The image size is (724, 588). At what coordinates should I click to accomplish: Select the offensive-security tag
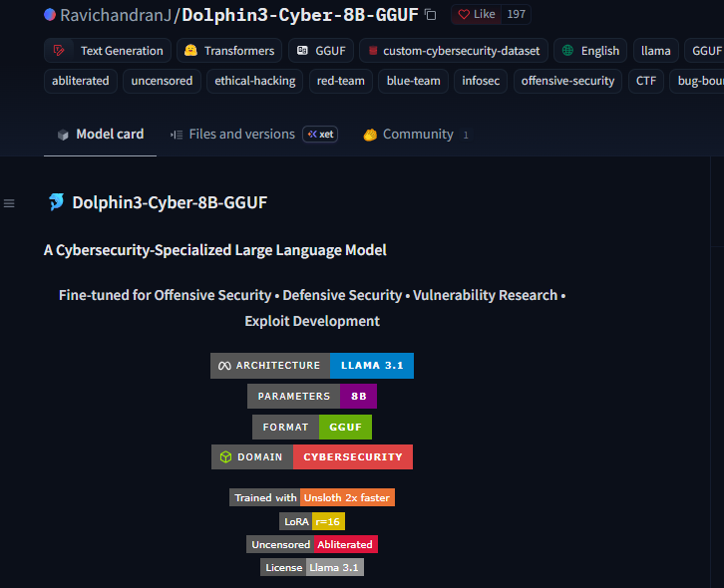click(567, 81)
